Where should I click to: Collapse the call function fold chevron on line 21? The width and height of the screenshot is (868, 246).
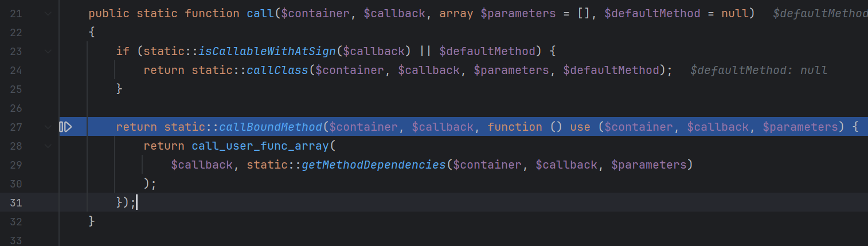48,13
